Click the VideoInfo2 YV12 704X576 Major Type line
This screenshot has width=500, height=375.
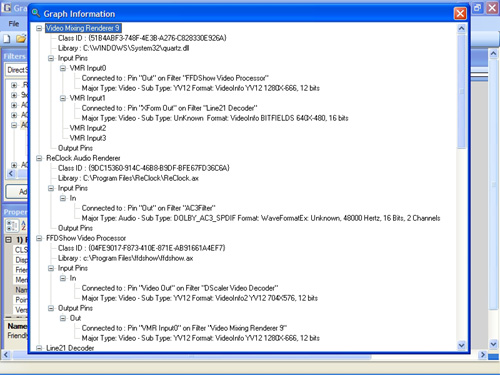click(200, 298)
